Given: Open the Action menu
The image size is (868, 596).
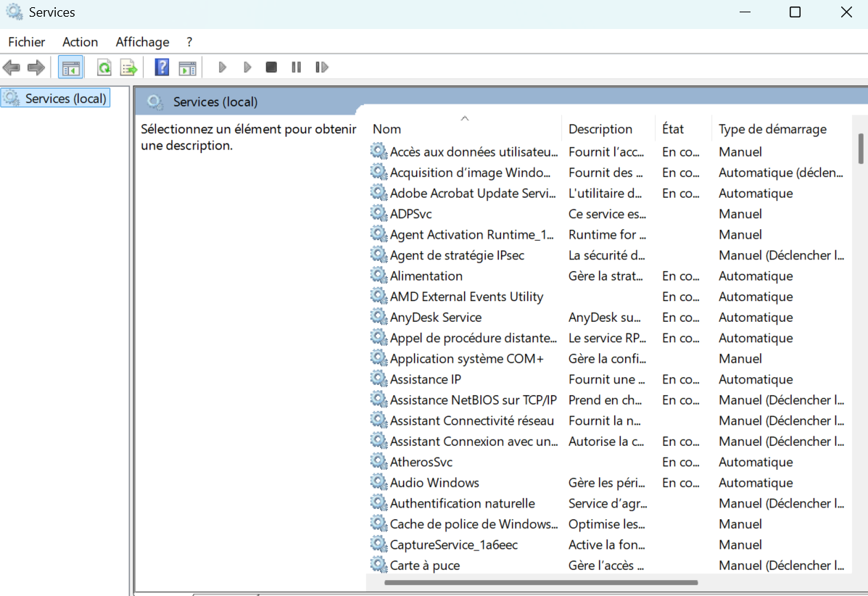Looking at the screenshot, I should pos(80,42).
